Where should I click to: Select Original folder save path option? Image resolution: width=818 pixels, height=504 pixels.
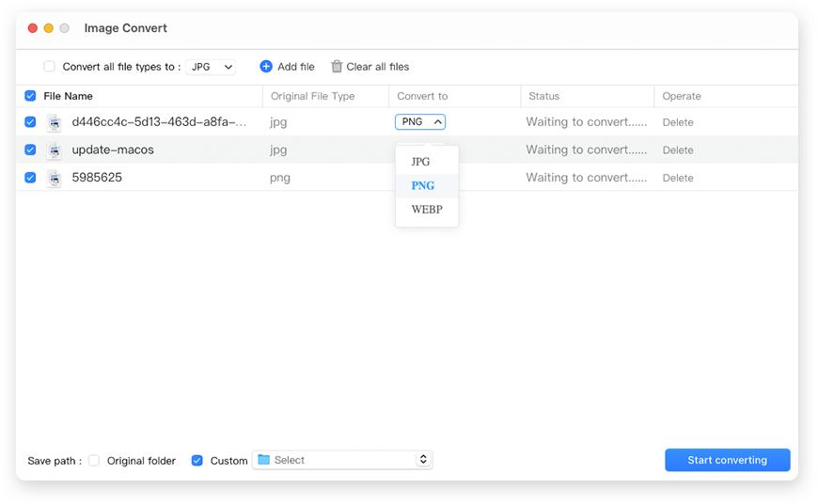(x=94, y=461)
